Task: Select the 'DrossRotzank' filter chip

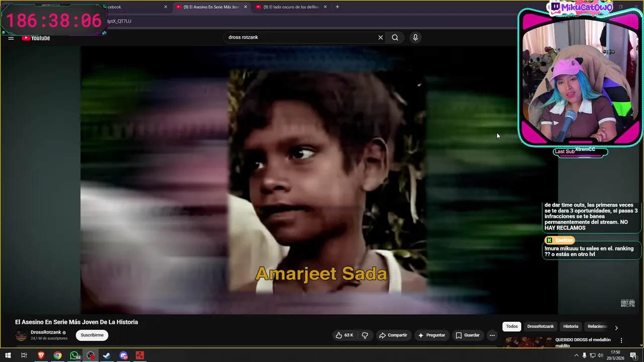Action: [x=540, y=326]
